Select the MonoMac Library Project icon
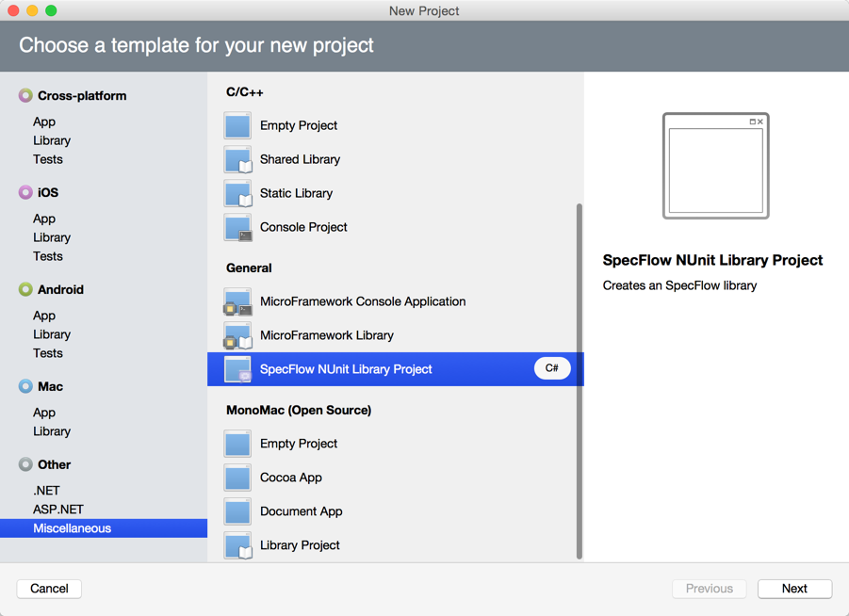 point(237,545)
